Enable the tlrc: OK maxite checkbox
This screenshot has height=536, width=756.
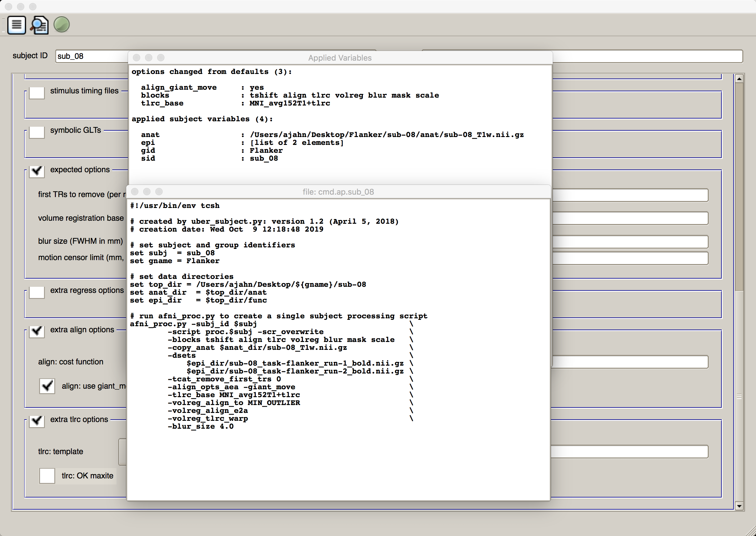coord(47,476)
